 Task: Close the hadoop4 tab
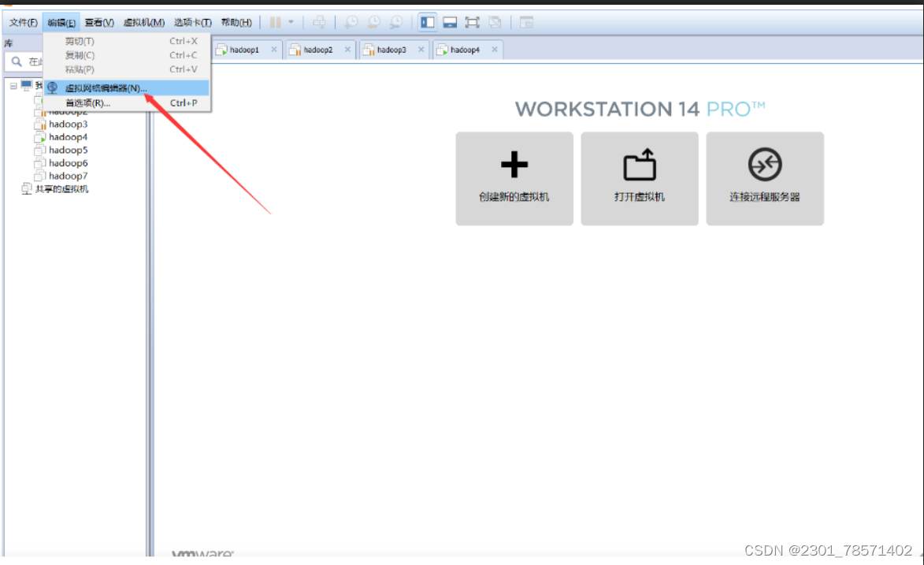click(495, 50)
